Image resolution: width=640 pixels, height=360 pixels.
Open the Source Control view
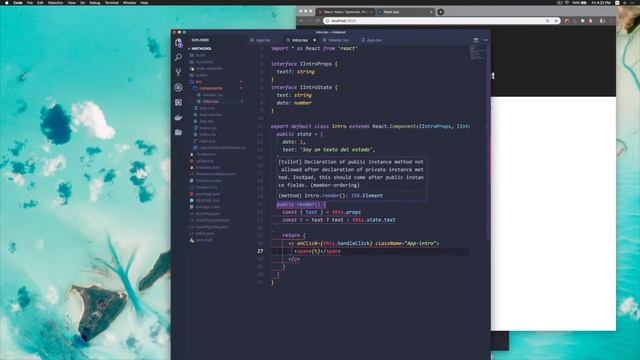pos(178,72)
